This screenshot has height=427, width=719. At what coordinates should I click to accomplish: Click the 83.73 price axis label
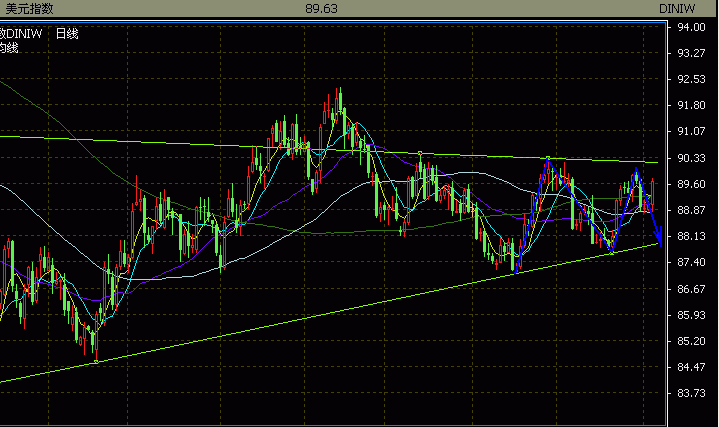click(x=691, y=394)
